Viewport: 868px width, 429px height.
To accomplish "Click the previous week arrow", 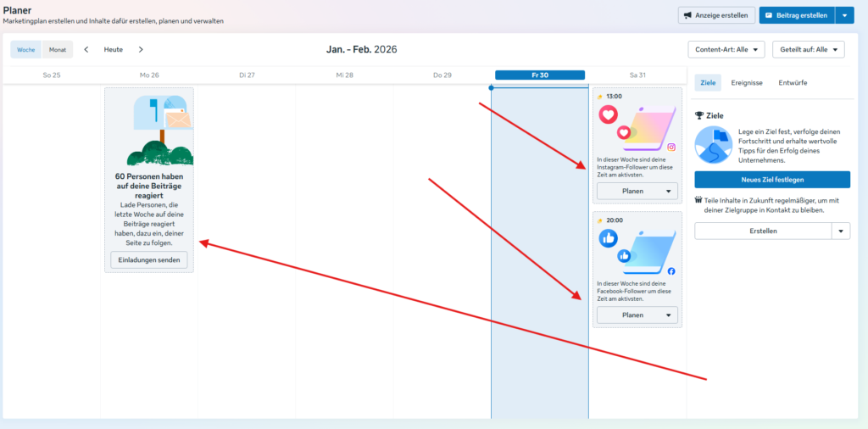I will tap(86, 50).
